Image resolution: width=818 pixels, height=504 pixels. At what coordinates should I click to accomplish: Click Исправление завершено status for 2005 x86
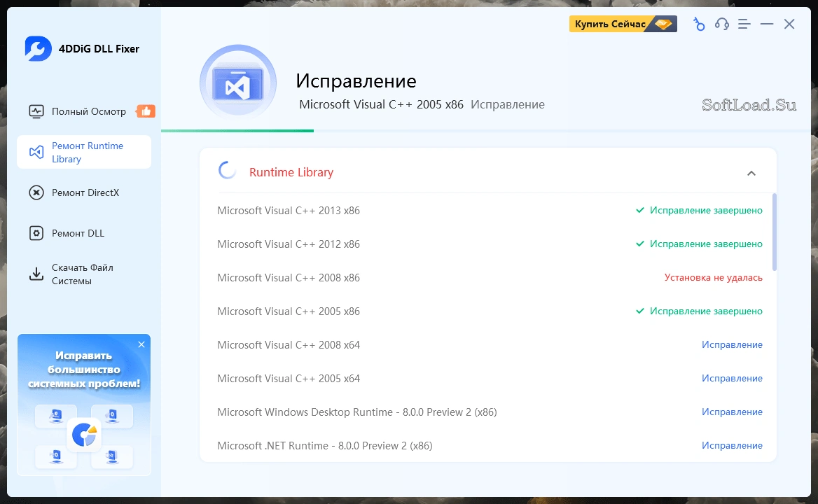click(699, 311)
